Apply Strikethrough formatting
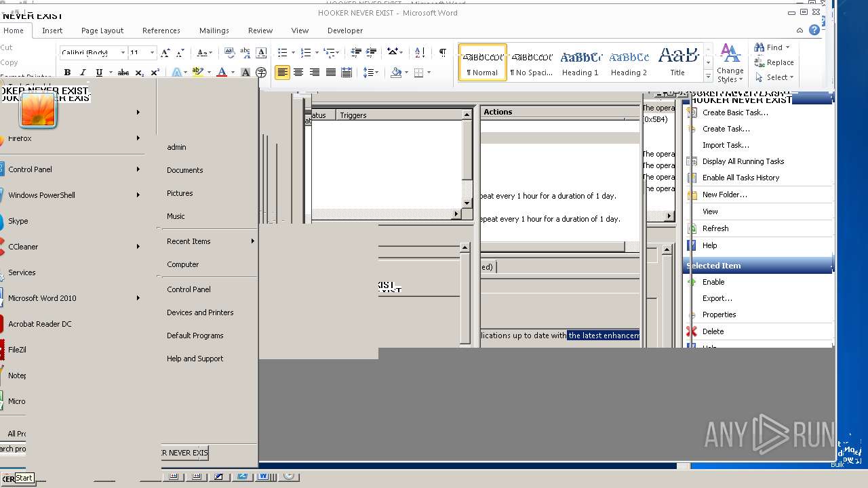This screenshot has height=488, width=868. coord(123,73)
